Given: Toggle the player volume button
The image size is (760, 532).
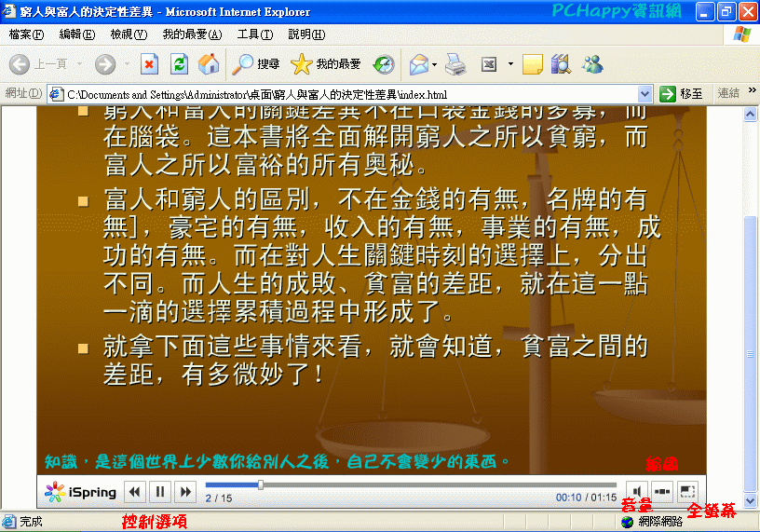Looking at the screenshot, I should pyautogui.click(x=638, y=491).
